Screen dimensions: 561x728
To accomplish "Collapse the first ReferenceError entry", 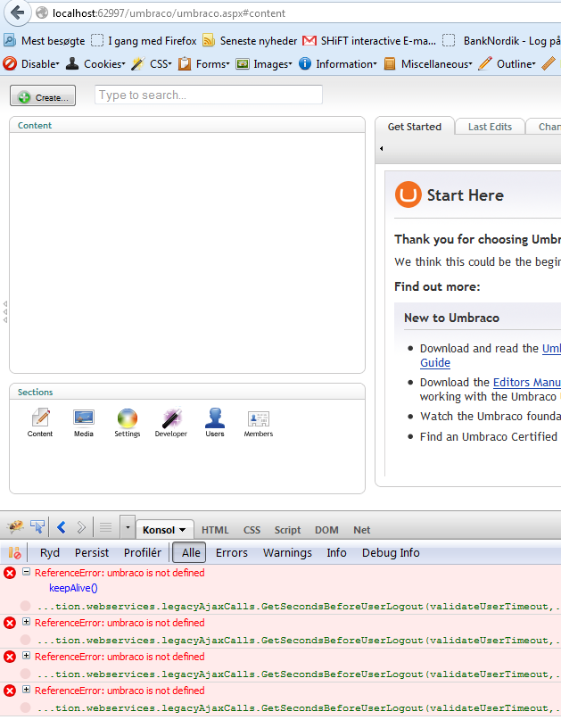I will (27, 572).
